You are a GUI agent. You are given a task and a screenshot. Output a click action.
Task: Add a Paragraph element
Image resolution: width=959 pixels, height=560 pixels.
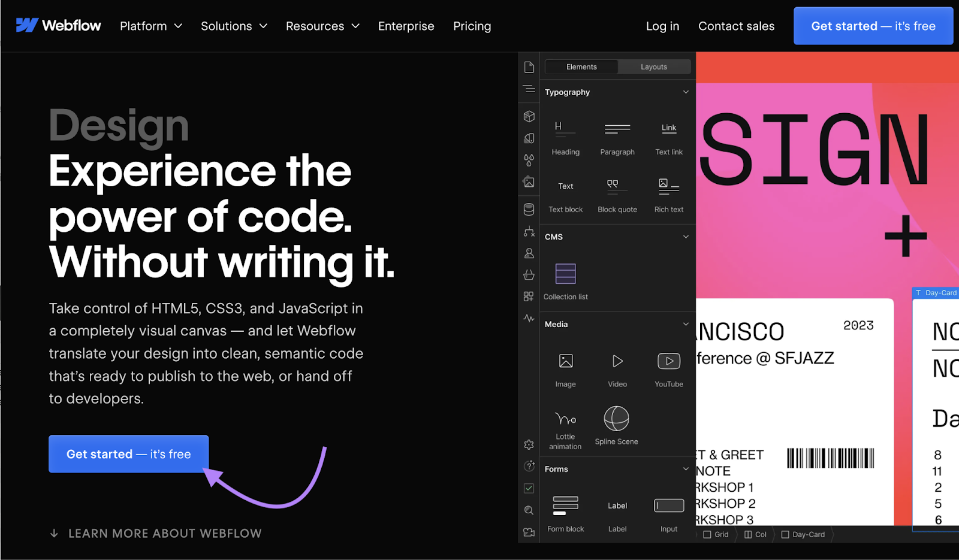617,138
